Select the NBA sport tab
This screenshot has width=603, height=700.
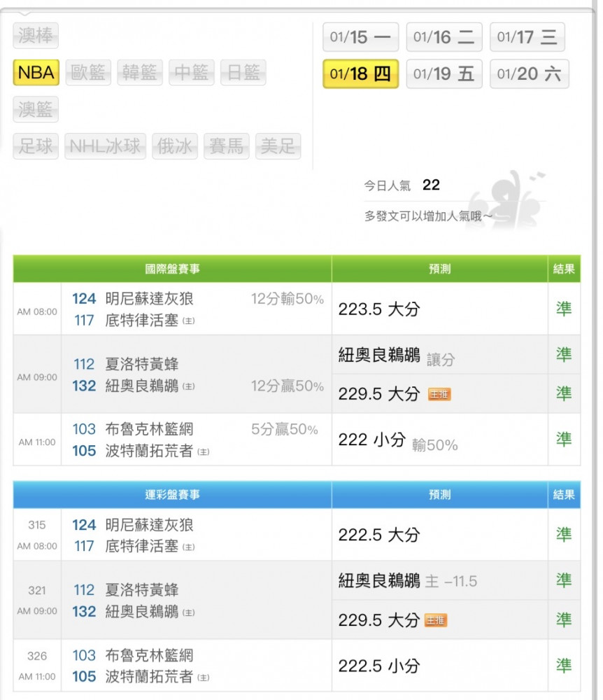[36, 73]
